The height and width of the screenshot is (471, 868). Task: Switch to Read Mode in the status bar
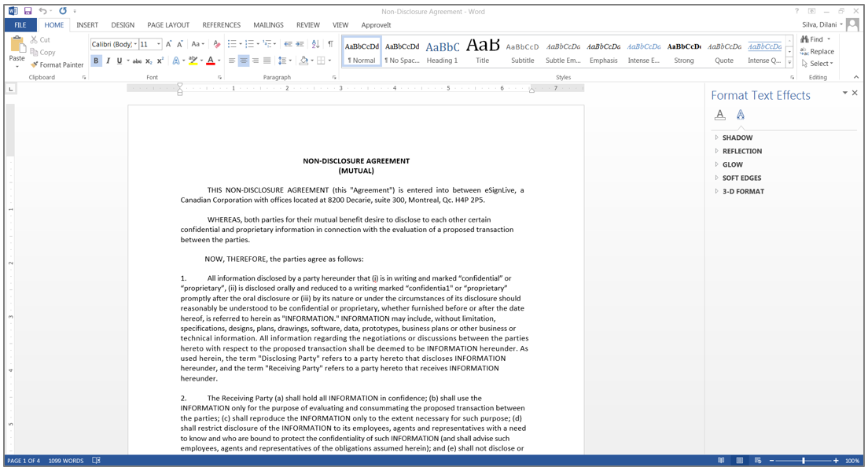point(721,461)
